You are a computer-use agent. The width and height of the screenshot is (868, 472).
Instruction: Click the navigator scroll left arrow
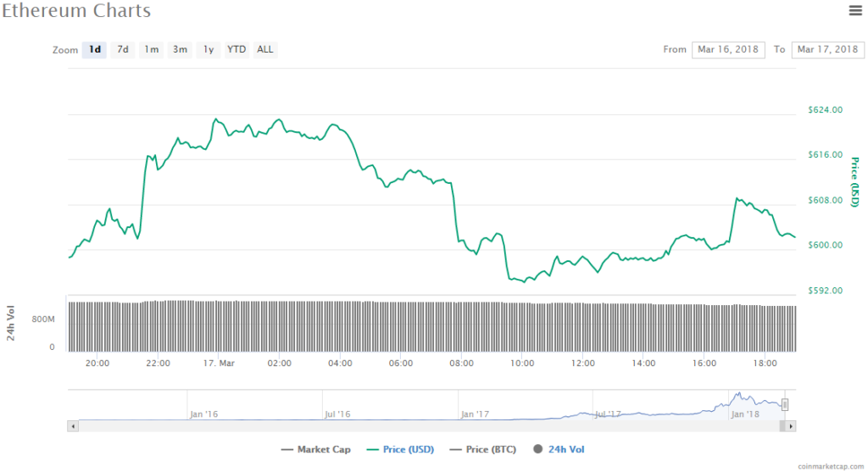click(x=73, y=426)
